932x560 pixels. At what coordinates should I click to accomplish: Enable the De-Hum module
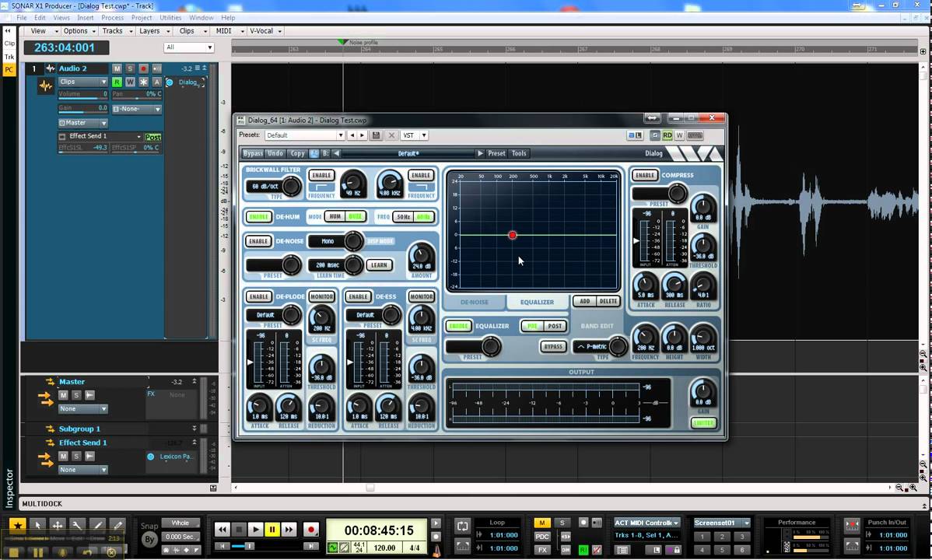pyautogui.click(x=258, y=217)
